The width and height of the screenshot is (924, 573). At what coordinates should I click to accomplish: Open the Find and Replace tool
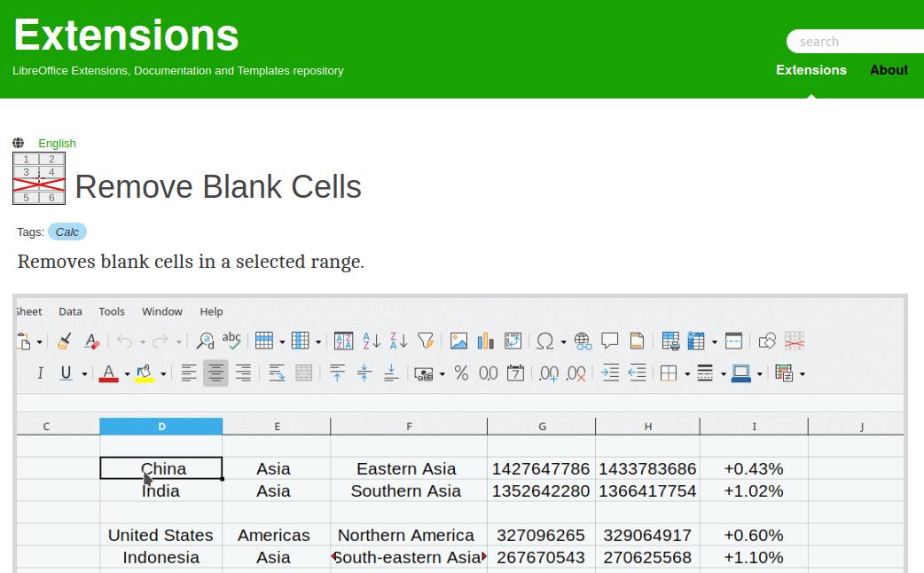click(204, 341)
